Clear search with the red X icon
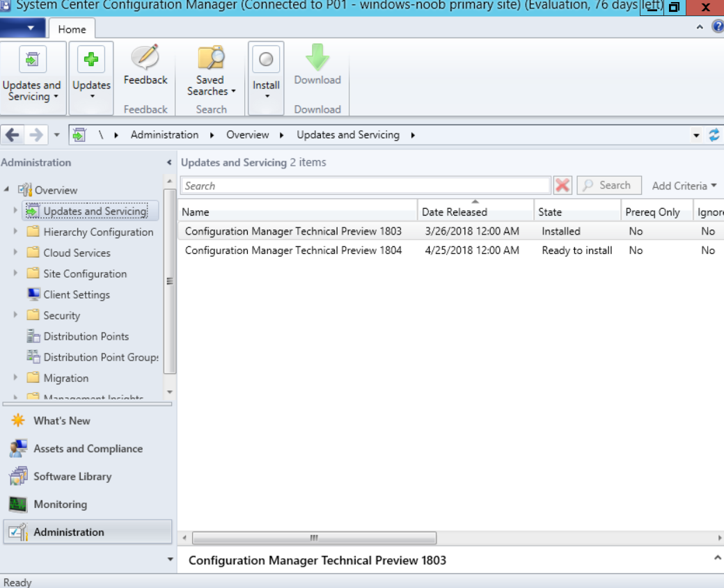Screen dimensions: 724x588 [x=562, y=186]
